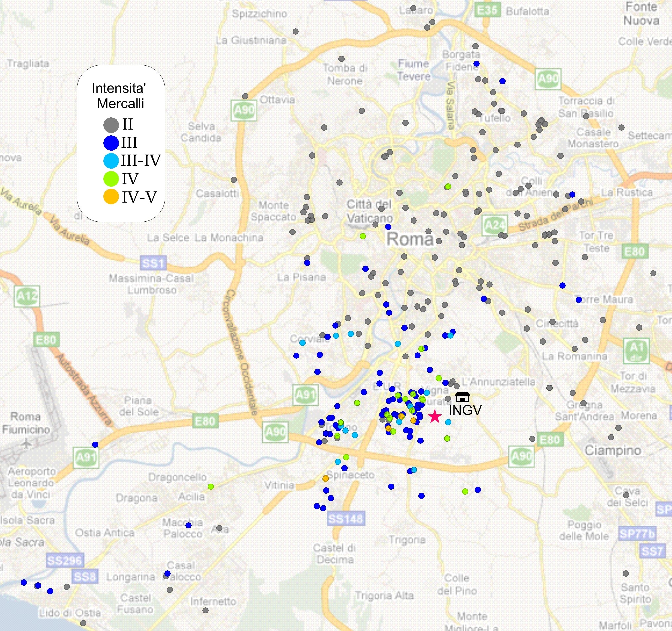The image size is (672, 631).
Task: Select the "La Giustiniana" label
Action: tap(251, 40)
